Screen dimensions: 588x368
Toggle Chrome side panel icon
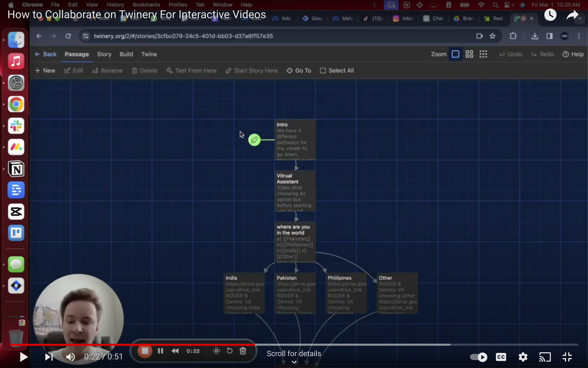click(549, 36)
